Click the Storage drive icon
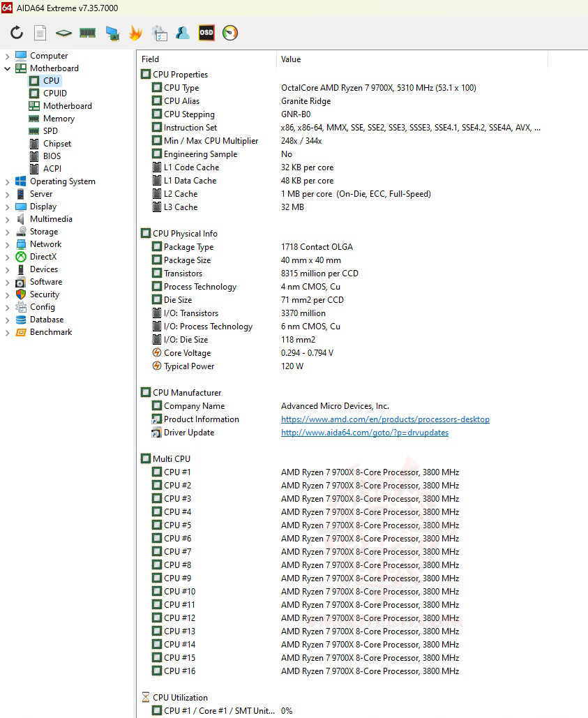The width and height of the screenshot is (588, 718). click(x=21, y=232)
